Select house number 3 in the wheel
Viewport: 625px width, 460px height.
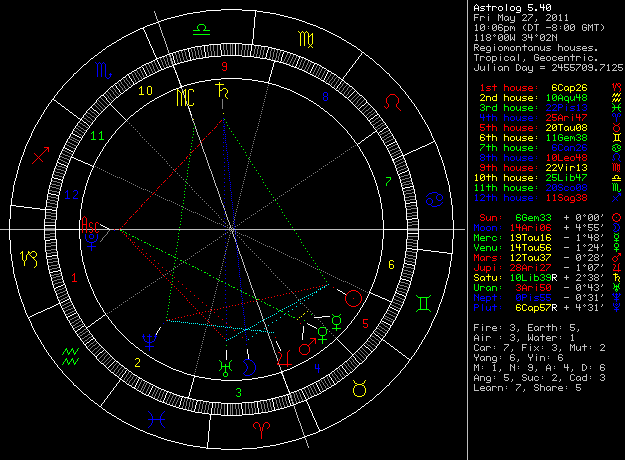pos(238,392)
